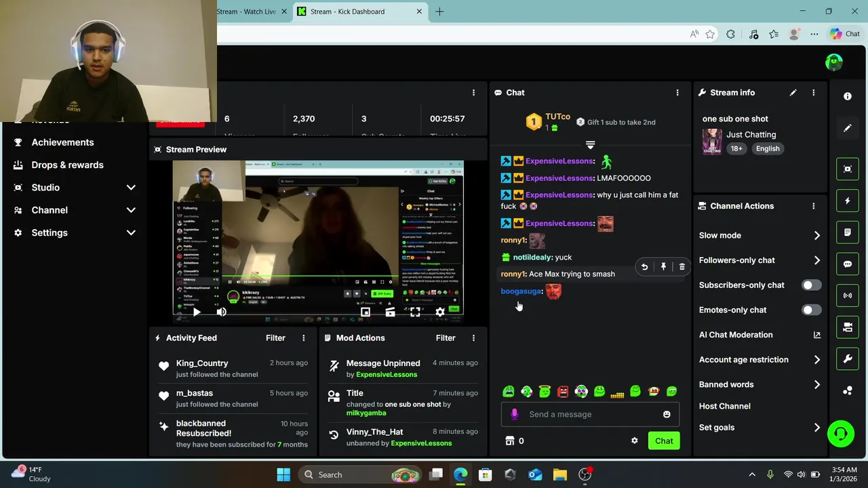This screenshot has height=488, width=868.
Task: Open ExpensiveLessons link in Message Unpinned entry
Action: [x=387, y=375]
